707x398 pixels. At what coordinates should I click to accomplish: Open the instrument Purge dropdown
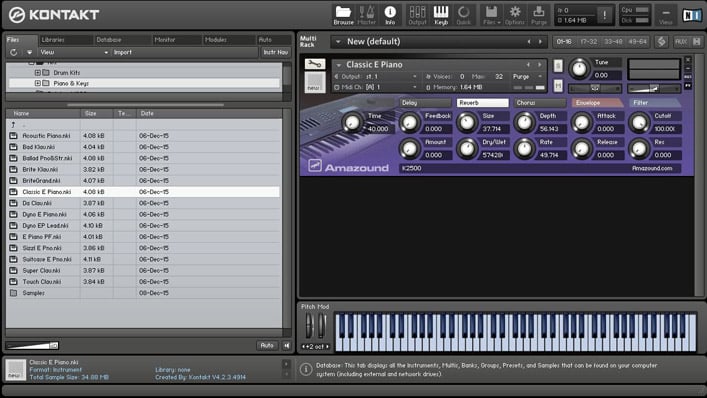[x=528, y=77]
